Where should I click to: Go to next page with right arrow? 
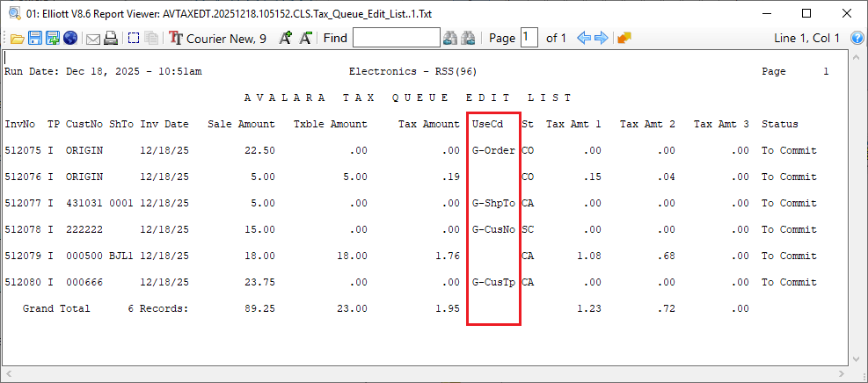tap(602, 38)
